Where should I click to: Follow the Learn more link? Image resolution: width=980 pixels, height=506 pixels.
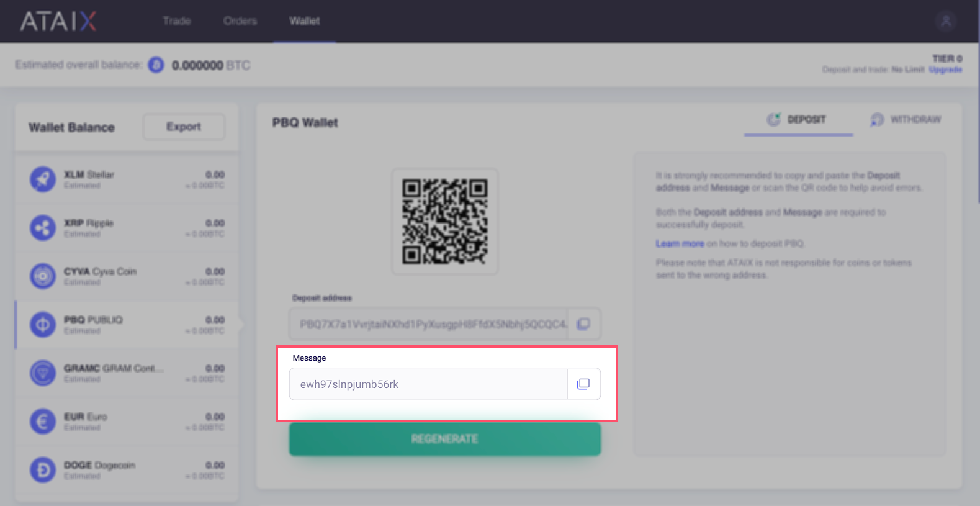pyautogui.click(x=680, y=243)
